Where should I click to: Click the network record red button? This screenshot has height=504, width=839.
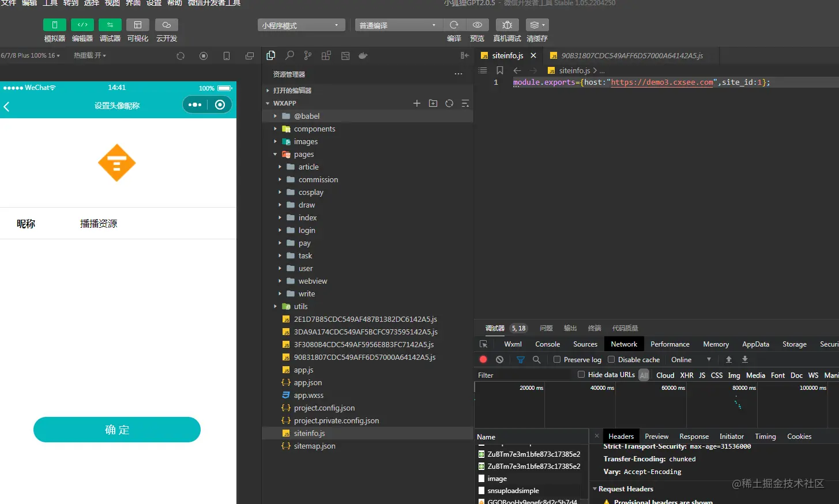coord(483,359)
